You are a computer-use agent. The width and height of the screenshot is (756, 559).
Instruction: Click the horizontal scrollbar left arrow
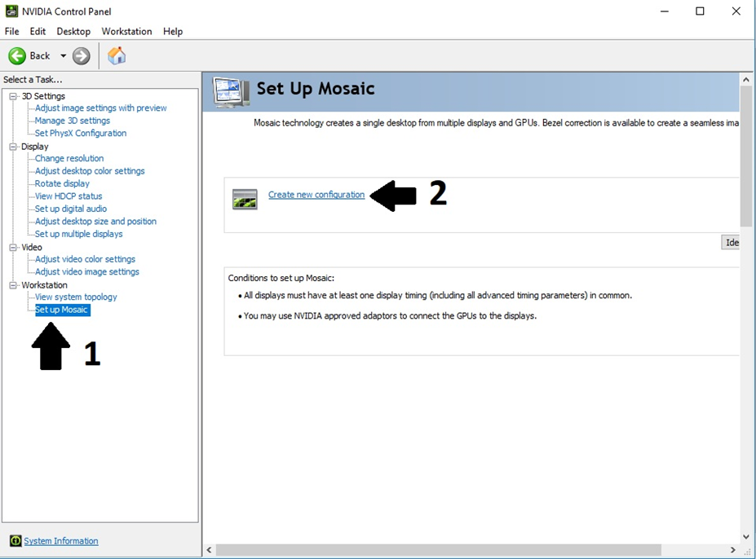(x=210, y=550)
